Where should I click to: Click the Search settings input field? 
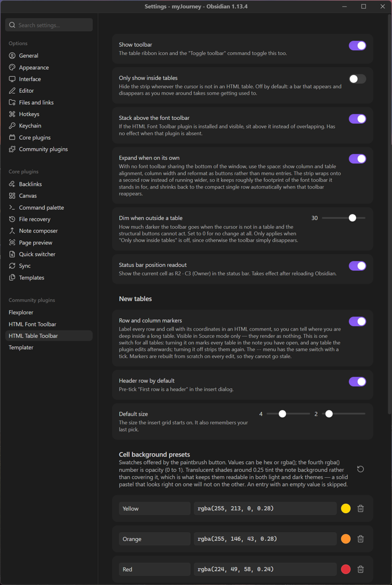coord(49,25)
